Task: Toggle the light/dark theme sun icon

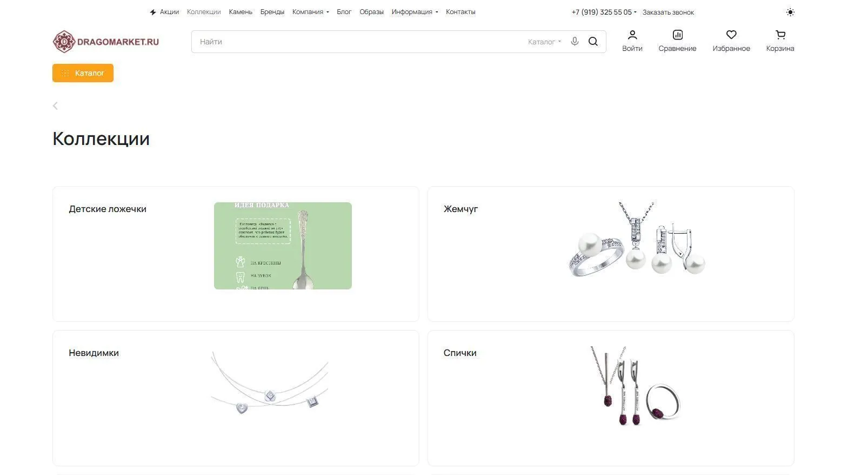Action: [790, 12]
